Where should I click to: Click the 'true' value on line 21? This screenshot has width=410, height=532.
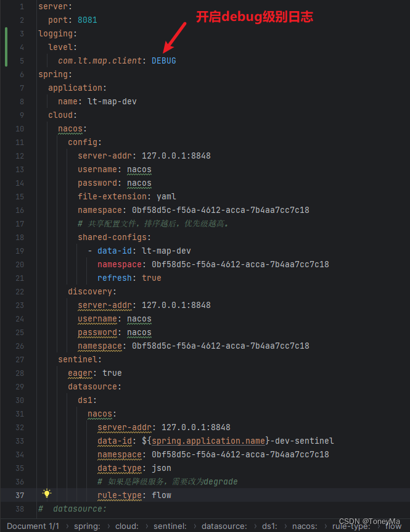(152, 278)
